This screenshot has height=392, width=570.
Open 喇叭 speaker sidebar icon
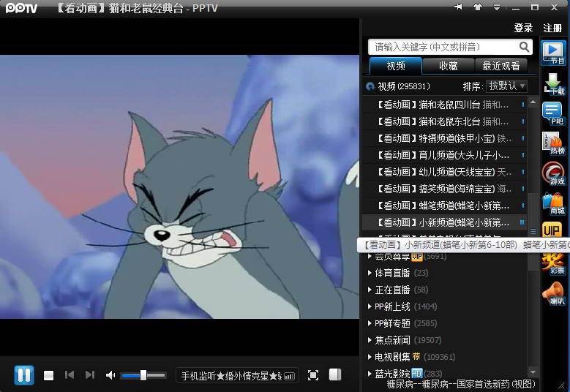tap(553, 293)
